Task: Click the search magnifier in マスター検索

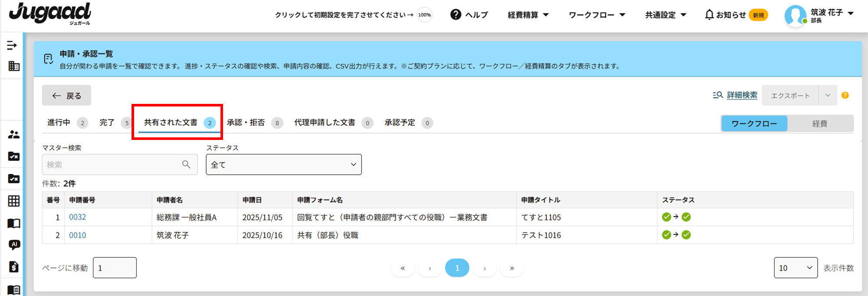Action: coord(186,164)
